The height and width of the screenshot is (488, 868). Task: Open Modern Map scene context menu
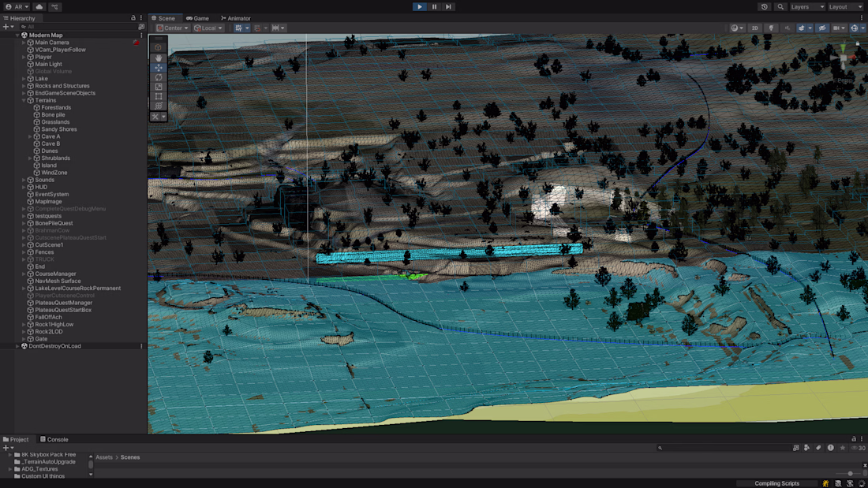(141, 35)
